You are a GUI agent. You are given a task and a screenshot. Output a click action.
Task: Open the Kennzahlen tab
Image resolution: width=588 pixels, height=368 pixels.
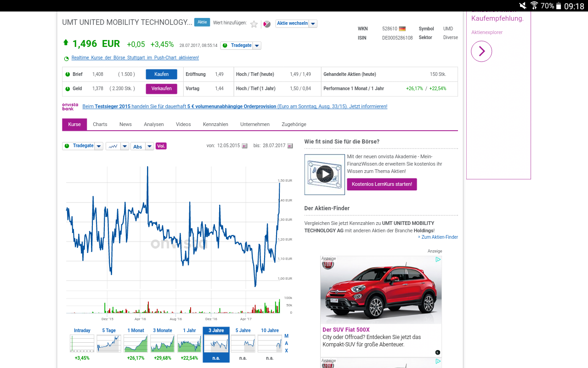pyautogui.click(x=215, y=124)
